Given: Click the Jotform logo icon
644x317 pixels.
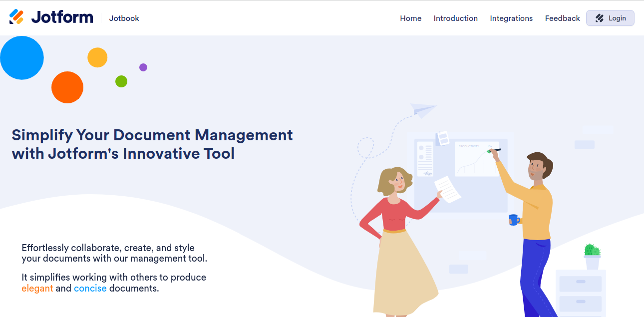Looking at the screenshot, I should click(x=16, y=17).
